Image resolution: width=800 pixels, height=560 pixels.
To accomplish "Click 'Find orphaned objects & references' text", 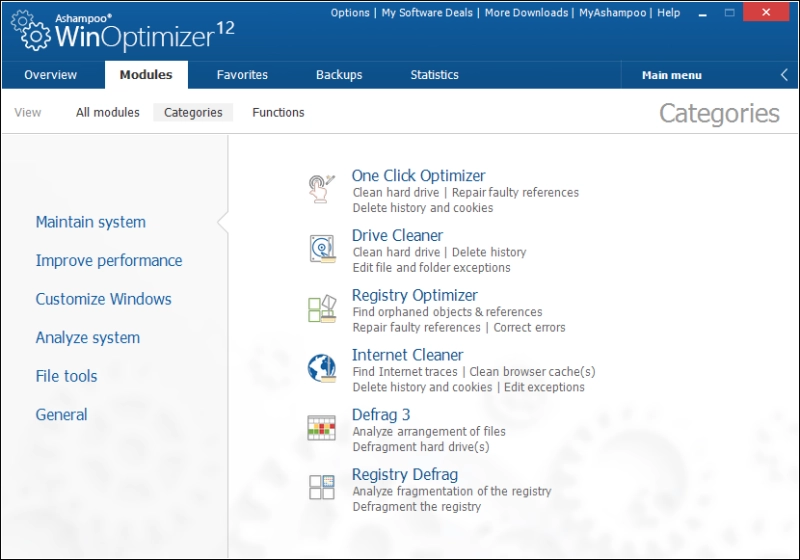I will (447, 312).
